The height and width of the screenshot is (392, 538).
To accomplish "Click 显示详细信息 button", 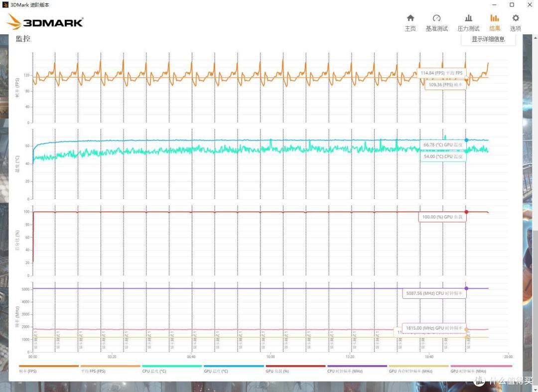I will (488, 39).
